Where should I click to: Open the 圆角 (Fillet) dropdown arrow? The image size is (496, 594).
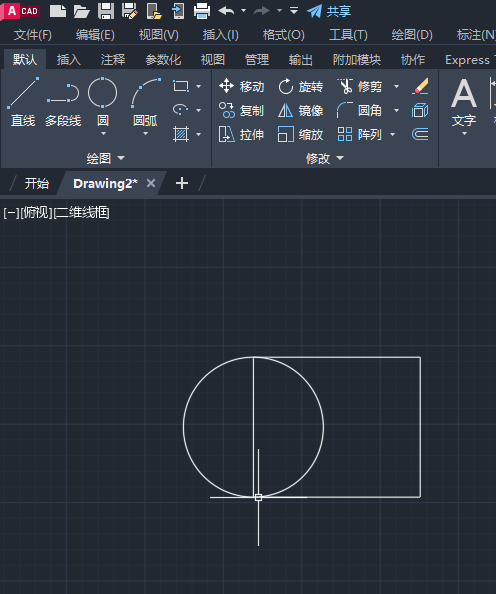pyautogui.click(x=396, y=110)
